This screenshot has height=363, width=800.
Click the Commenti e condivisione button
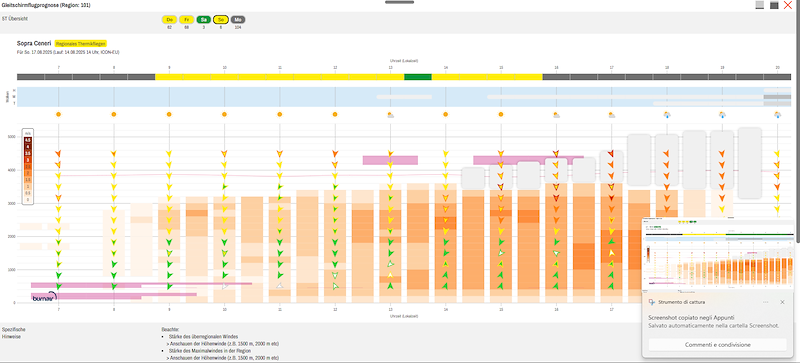point(718,345)
